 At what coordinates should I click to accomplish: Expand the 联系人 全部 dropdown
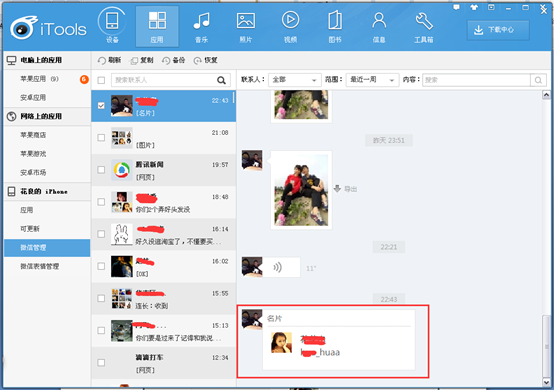tap(295, 80)
